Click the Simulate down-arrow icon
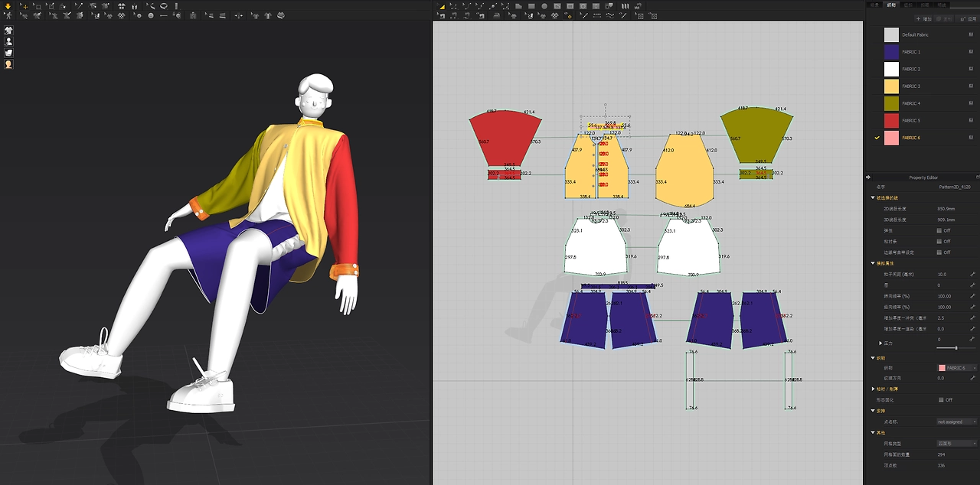The height and width of the screenshot is (485, 980). coord(8,6)
